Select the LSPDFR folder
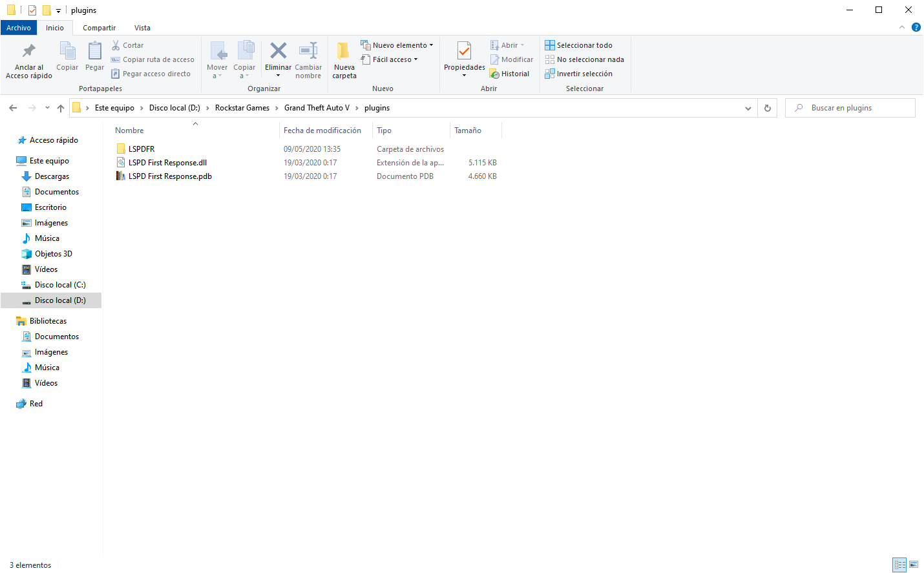Screen dimensions: 924x573 pos(142,149)
